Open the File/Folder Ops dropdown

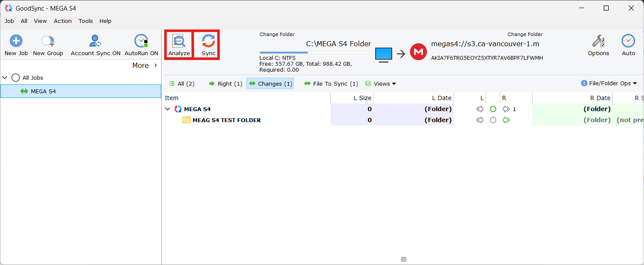[609, 83]
